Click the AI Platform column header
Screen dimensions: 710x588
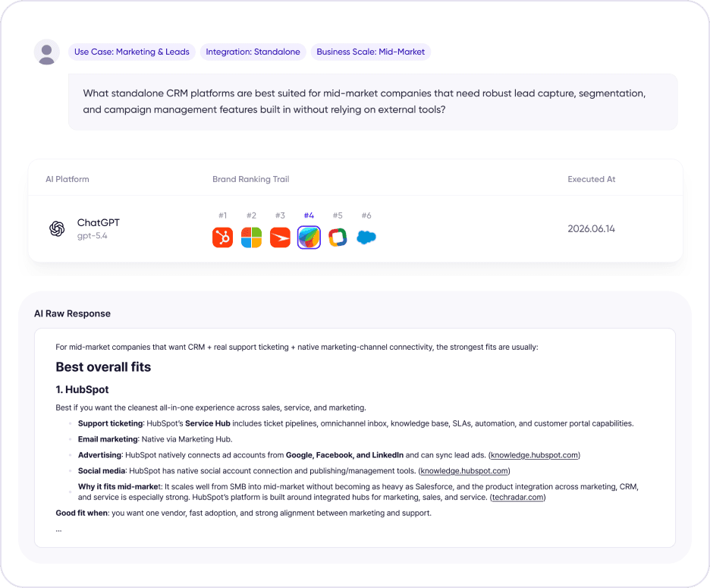click(68, 179)
